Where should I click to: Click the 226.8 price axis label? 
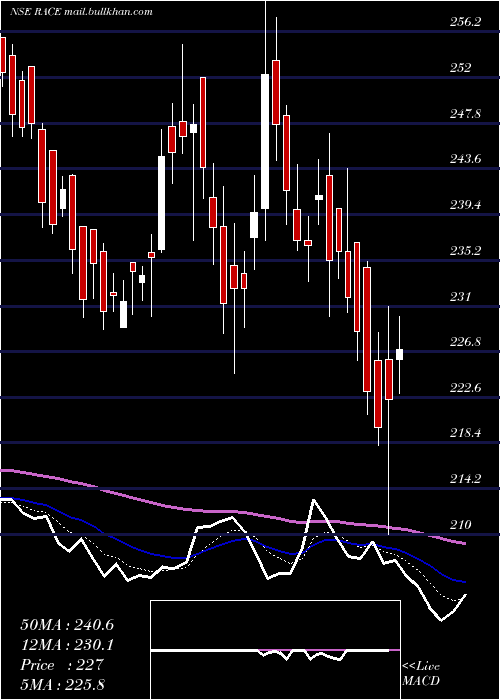[464, 342]
